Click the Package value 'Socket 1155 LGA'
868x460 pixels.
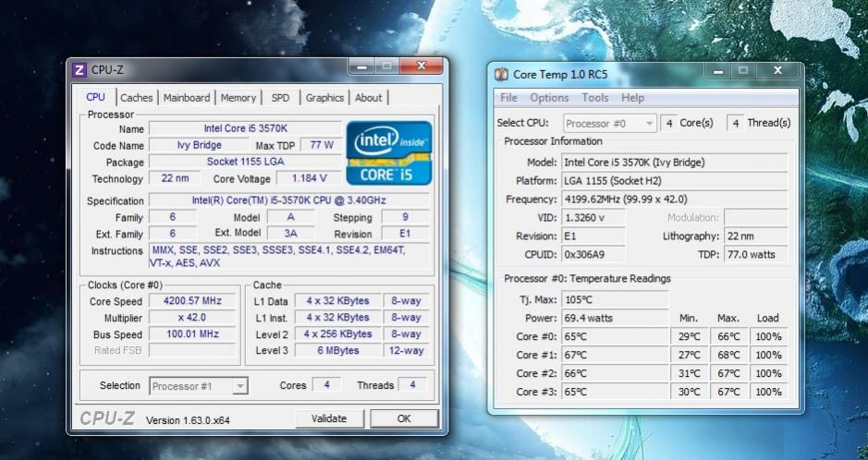[x=246, y=162]
